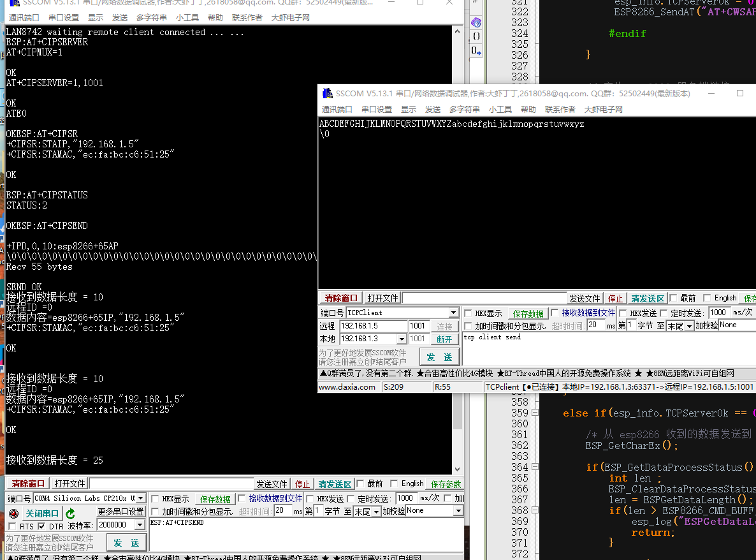Click the zero-with-arrow icon on vertical toolbar
Viewport: 756px width, 560px height.
477,50
